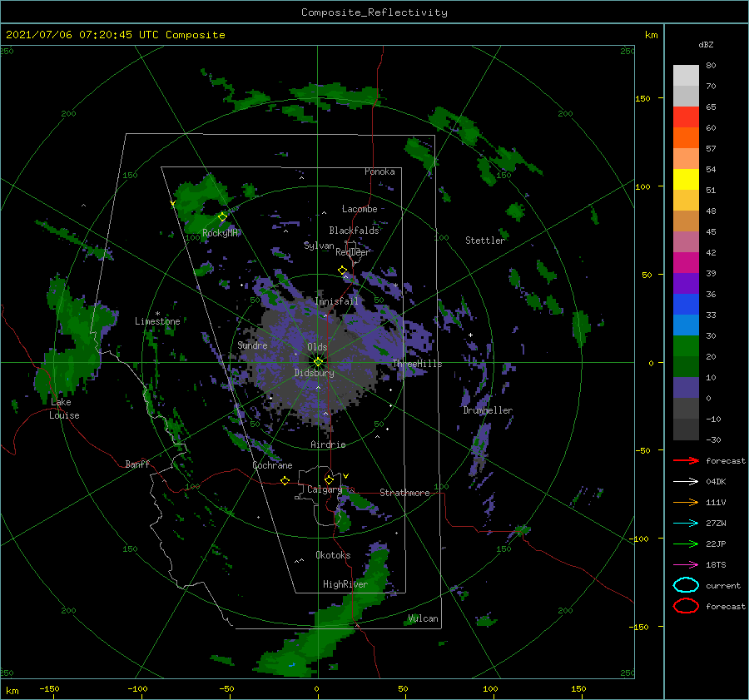Click the Airdrie label
Viewport: 749px width, 700px height.
point(328,444)
